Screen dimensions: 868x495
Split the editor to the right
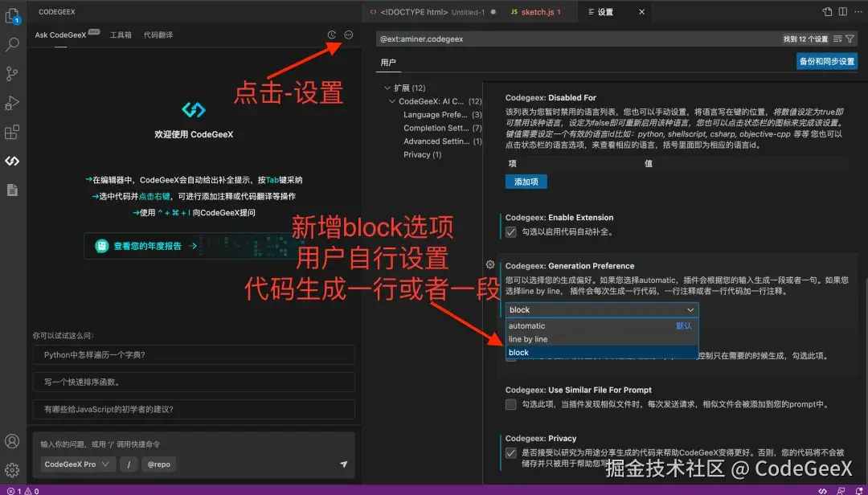click(842, 11)
